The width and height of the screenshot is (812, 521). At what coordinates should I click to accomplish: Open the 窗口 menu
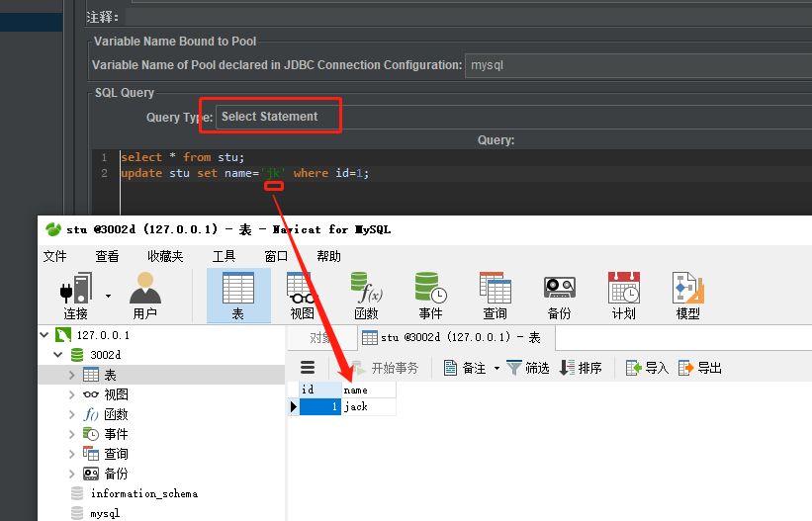click(276, 256)
